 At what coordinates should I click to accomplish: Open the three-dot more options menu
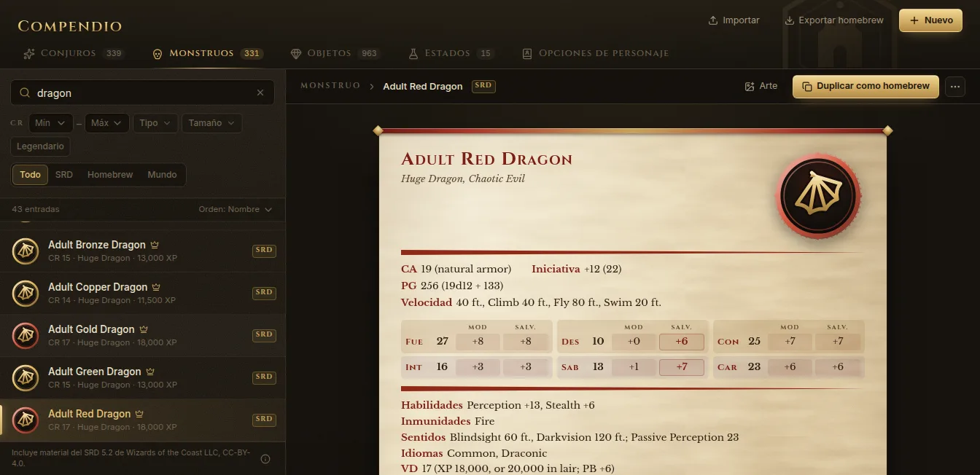955,87
